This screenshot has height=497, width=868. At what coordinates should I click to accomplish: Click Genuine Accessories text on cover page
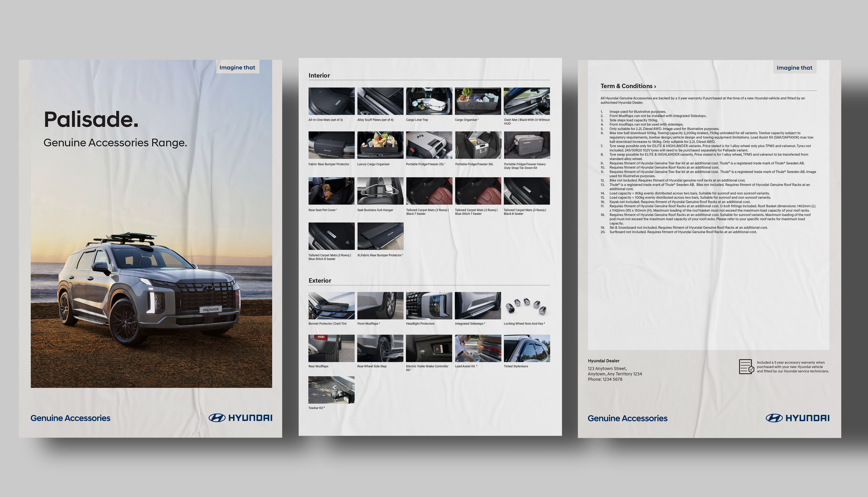pos(70,418)
